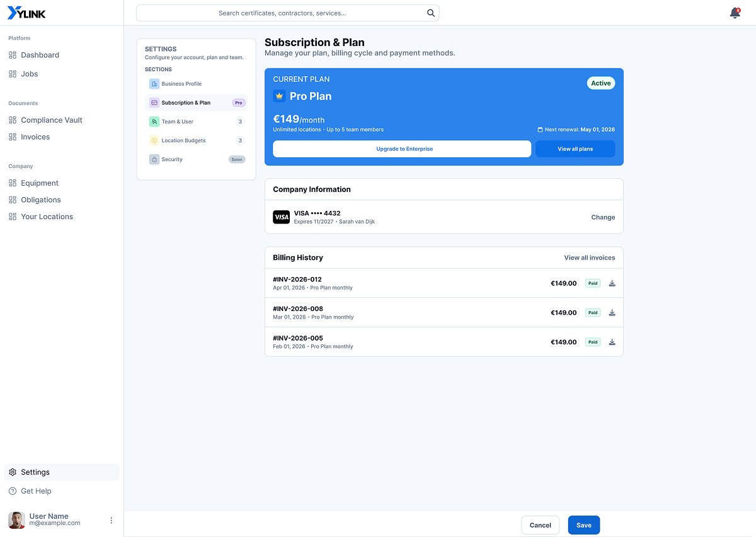Click the Obligations sidebar icon

tap(13, 200)
